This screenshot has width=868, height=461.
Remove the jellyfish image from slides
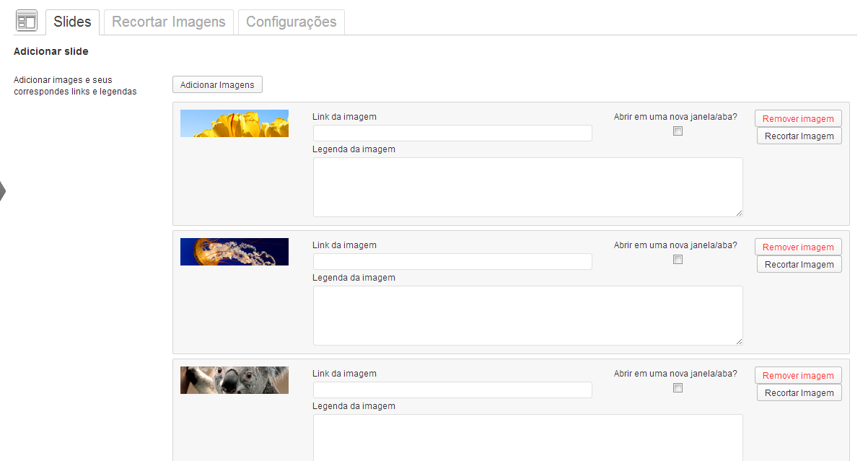798,247
